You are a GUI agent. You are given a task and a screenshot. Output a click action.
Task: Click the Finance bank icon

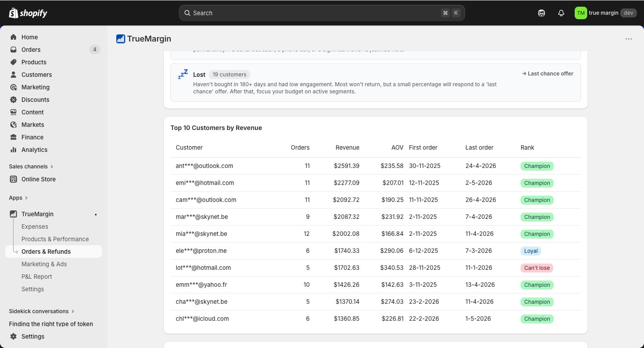tap(13, 137)
